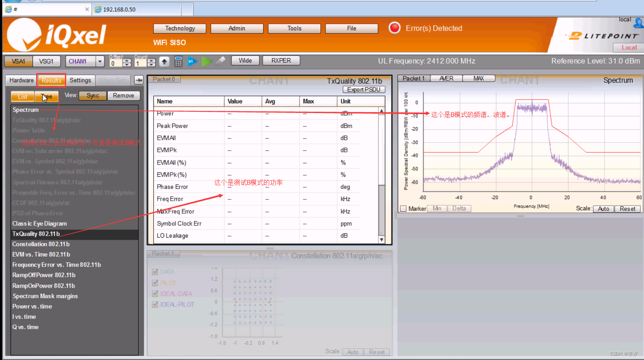644x360 pixels.
Task: Toggle the Wide bandwidth button
Action: coord(245,61)
